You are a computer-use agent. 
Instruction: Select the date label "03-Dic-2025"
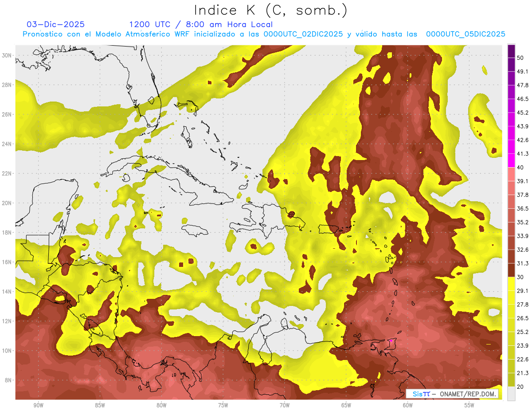(x=56, y=24)
